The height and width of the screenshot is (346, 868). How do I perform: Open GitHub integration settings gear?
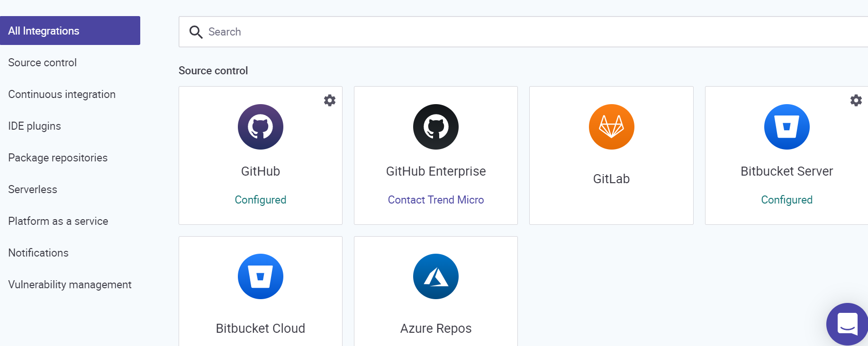[330, 100]
